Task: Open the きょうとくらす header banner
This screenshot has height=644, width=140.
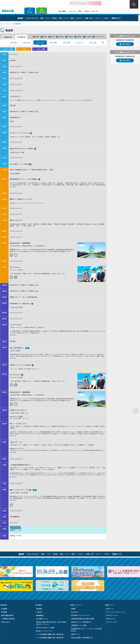Action: click(85, 3)
